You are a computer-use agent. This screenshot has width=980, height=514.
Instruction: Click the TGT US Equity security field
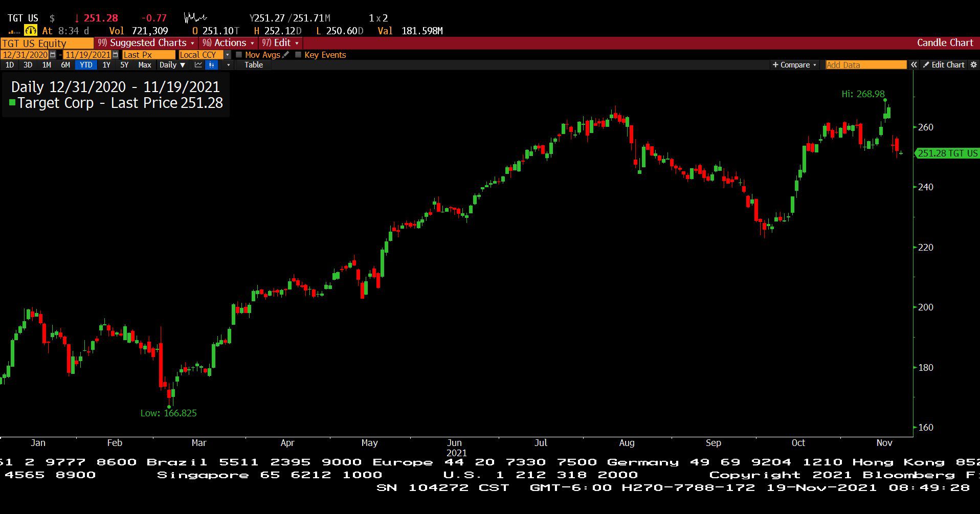[x=47, y=43]
